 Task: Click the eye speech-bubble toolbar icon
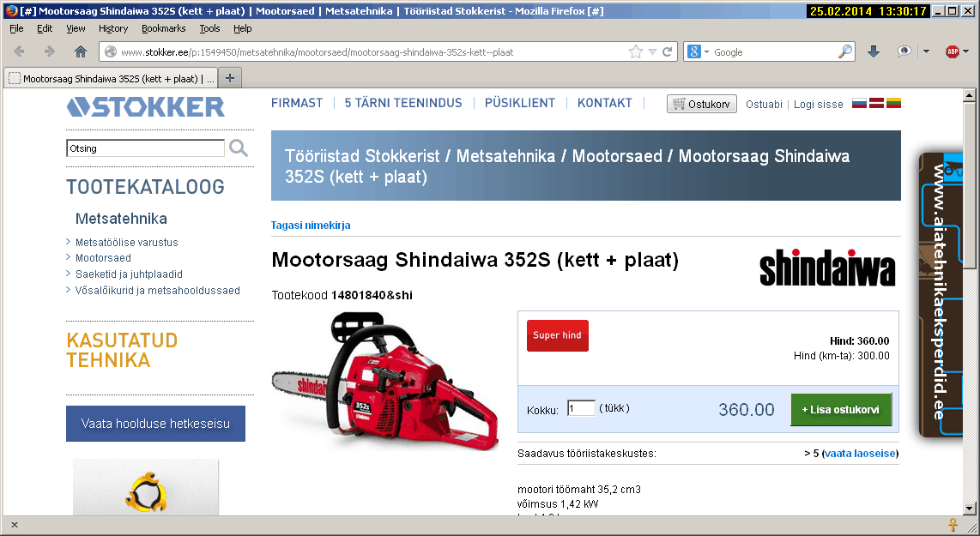click(904, 51)
